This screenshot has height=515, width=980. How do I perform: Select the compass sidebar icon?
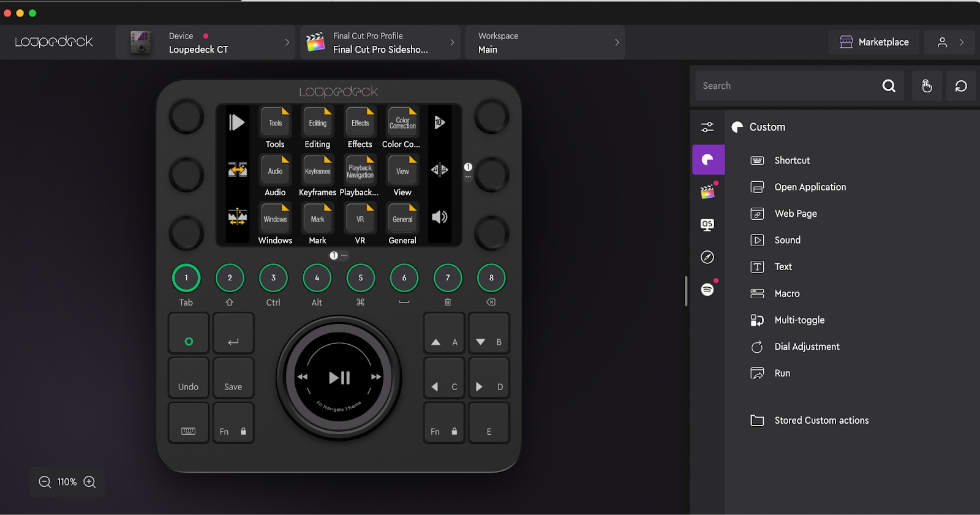707,257
